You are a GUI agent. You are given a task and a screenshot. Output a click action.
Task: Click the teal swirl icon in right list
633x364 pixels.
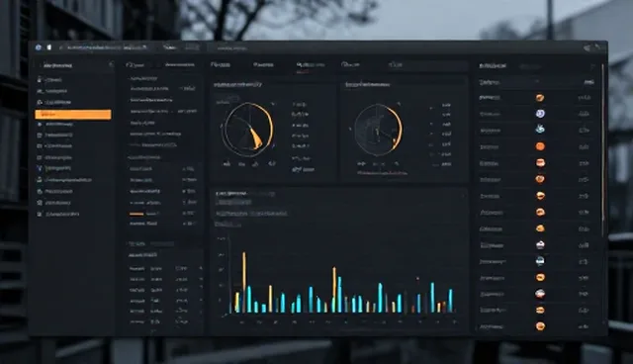(x=540, y=130)
